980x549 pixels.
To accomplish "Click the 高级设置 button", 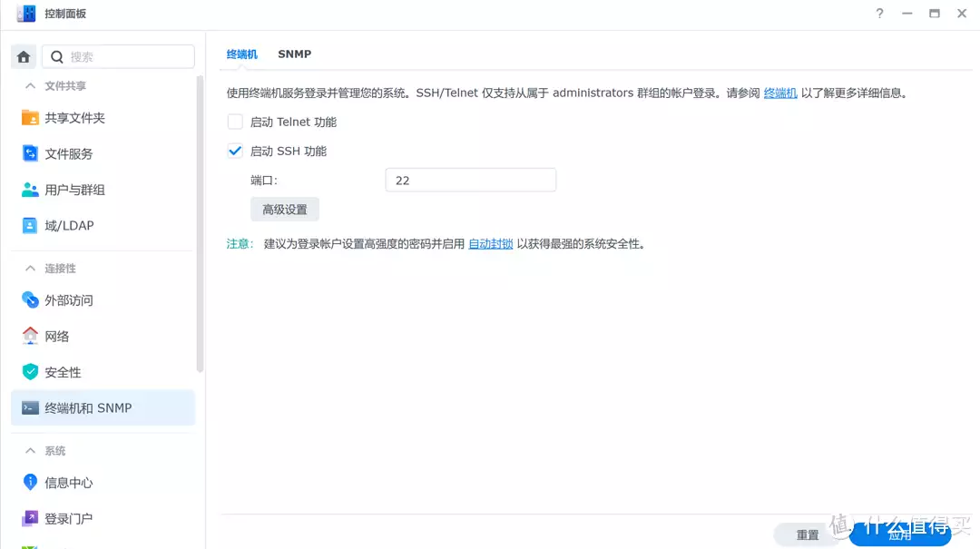I will coord(285,210).
